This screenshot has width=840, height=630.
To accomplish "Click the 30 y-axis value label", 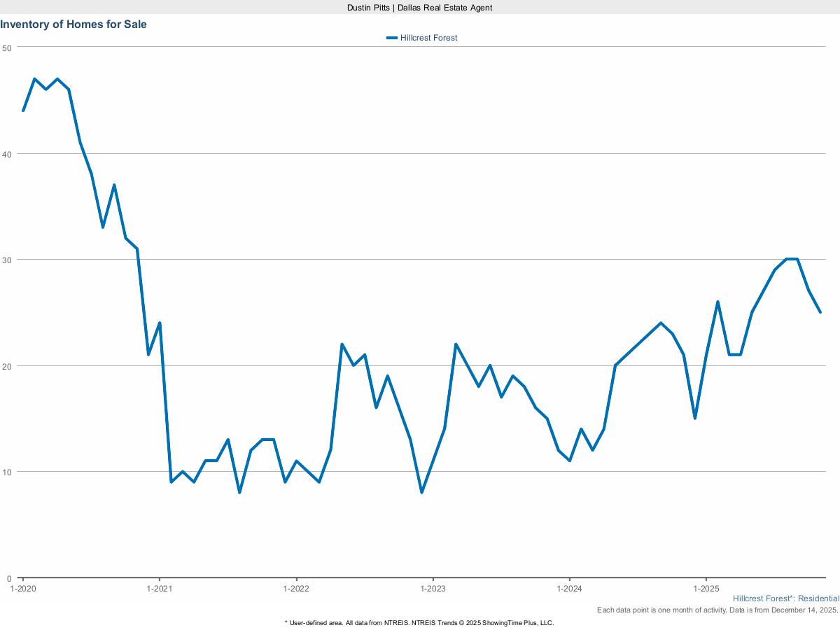I will 7,260.
